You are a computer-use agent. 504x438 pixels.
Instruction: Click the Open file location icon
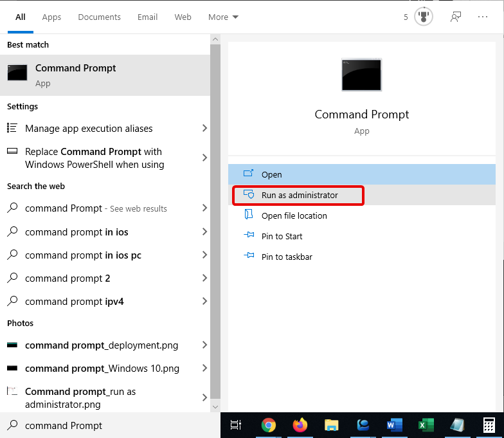(x=248, y=215)
